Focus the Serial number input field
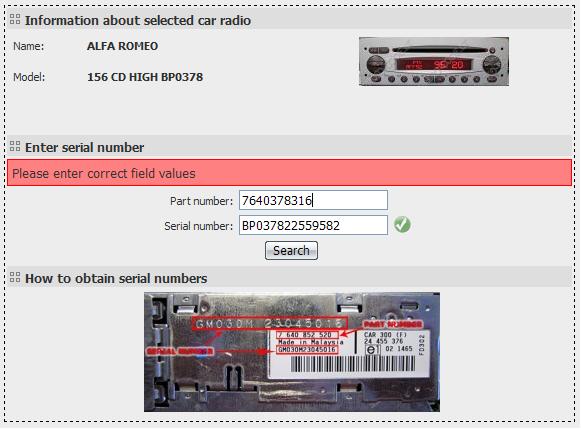 pyautogui.click(x=313, y=225)
